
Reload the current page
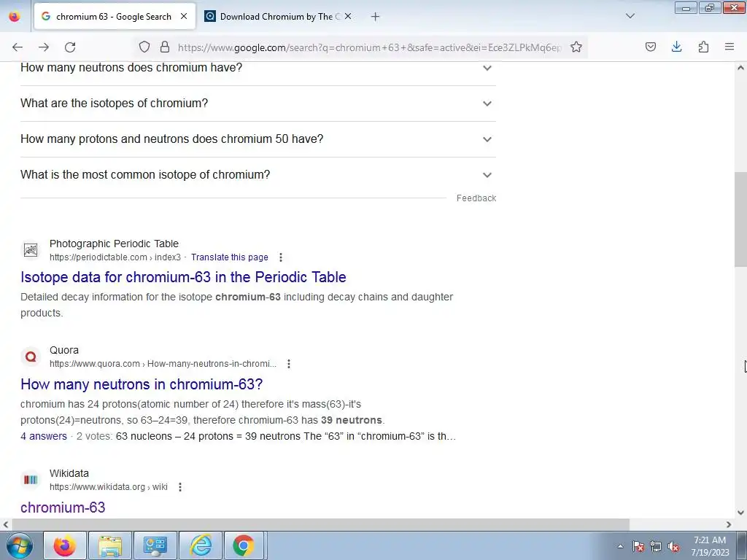[70, 47]
